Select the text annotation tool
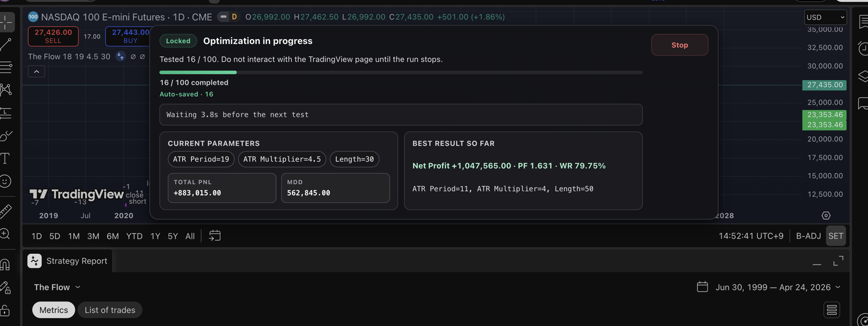 5,158
